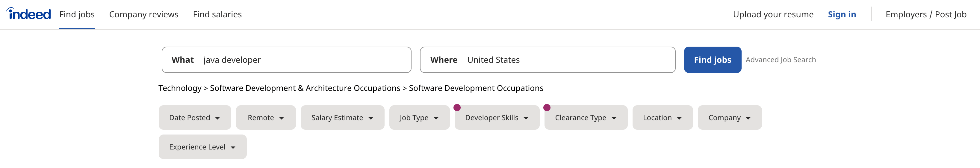Focus the Where location field
The image size is (980, 168).
point(548,60)
